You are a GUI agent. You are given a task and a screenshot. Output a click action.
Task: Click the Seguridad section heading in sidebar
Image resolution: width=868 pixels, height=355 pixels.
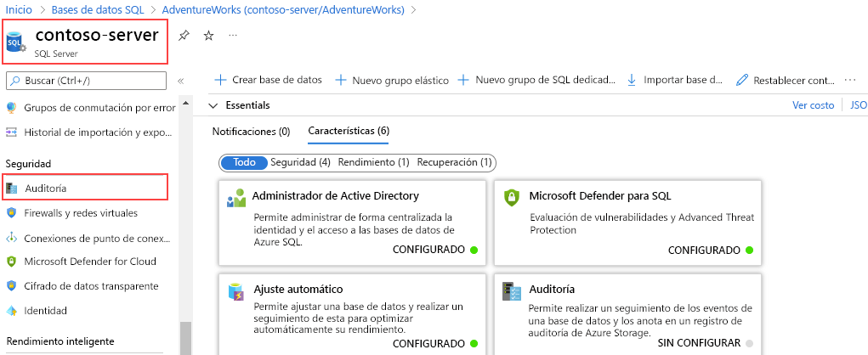click(28, 164)
